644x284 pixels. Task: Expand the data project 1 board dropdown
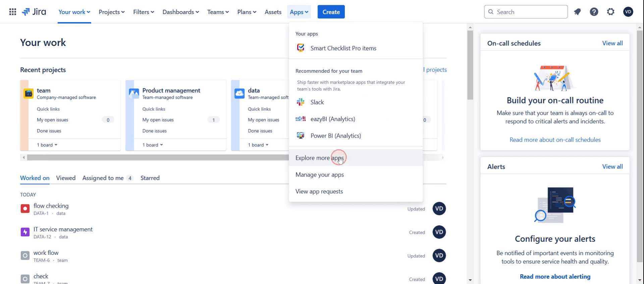(258, 145)
